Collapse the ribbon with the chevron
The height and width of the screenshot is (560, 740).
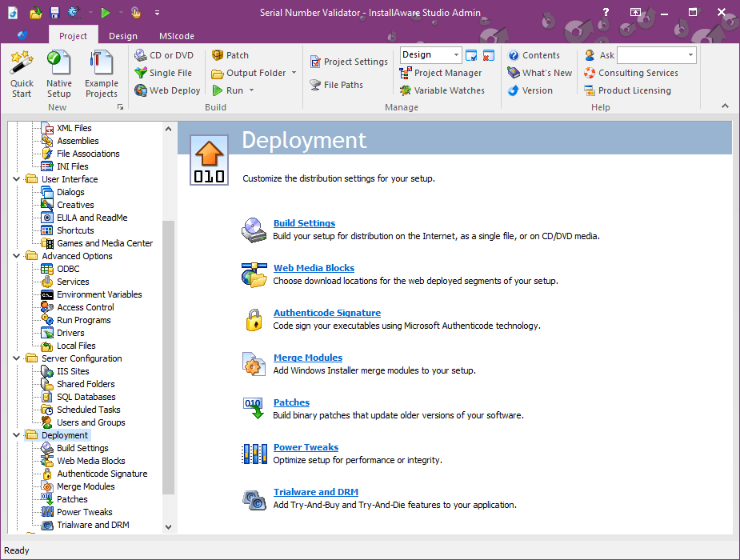click(x=725, y=105)
